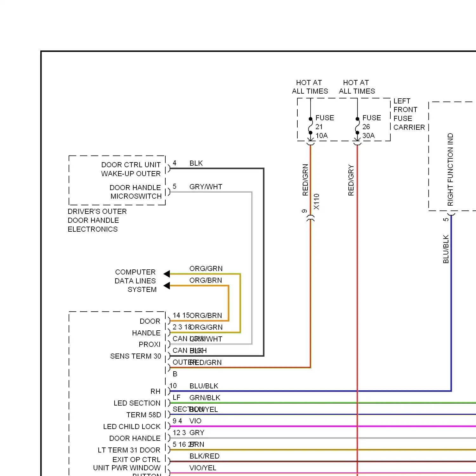Select the "TERM 58D" label
Screen dimensions: 476x476
click(144, 415)
